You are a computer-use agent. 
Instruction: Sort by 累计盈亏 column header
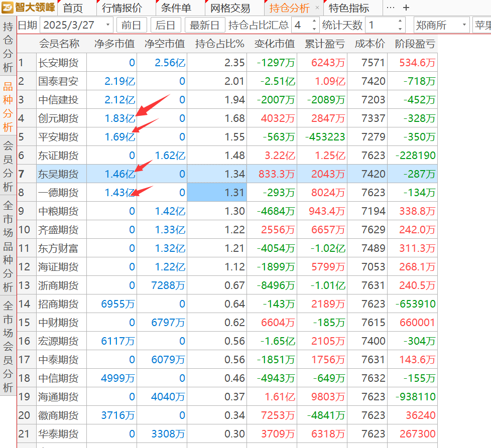pyautogui.click(x=325, y=44)
